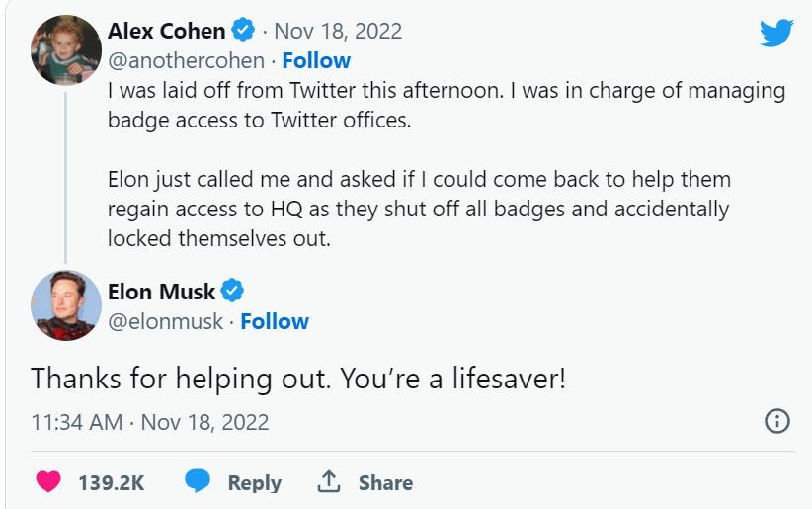Click the Twitter bird logo
Image resolution: width=812 pixels, height=509 pixels.
coord(776,33)
